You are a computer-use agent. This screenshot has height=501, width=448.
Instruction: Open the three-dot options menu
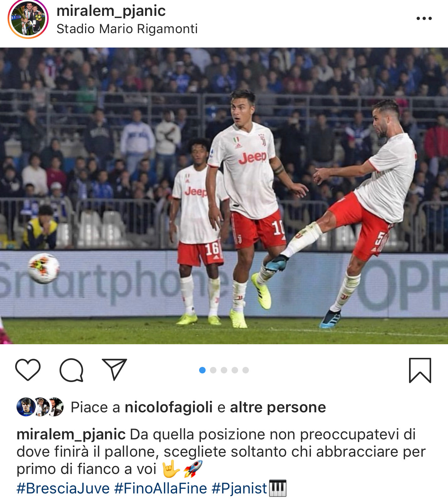[424, 18]
